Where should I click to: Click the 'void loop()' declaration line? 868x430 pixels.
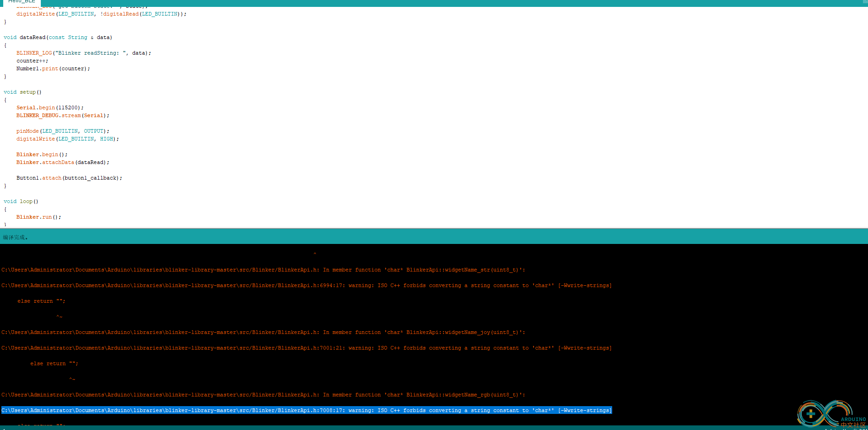click(x=21, y=202)
